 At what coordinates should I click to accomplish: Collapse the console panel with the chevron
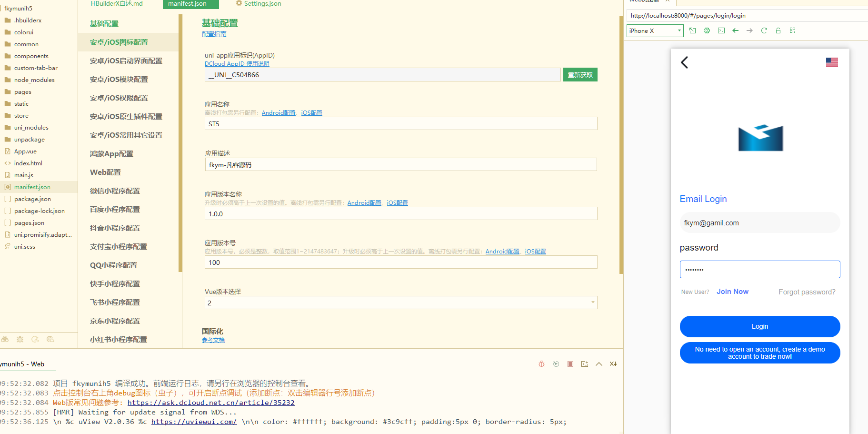(599, 364)
